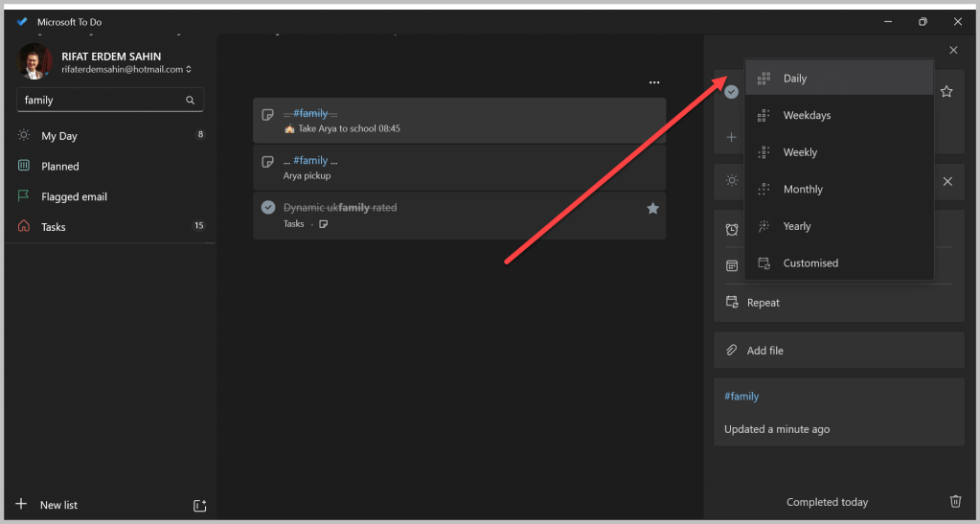Select the Daily repeat option
The height and width of the screenshot is (524, 980).
coord(839,79)
